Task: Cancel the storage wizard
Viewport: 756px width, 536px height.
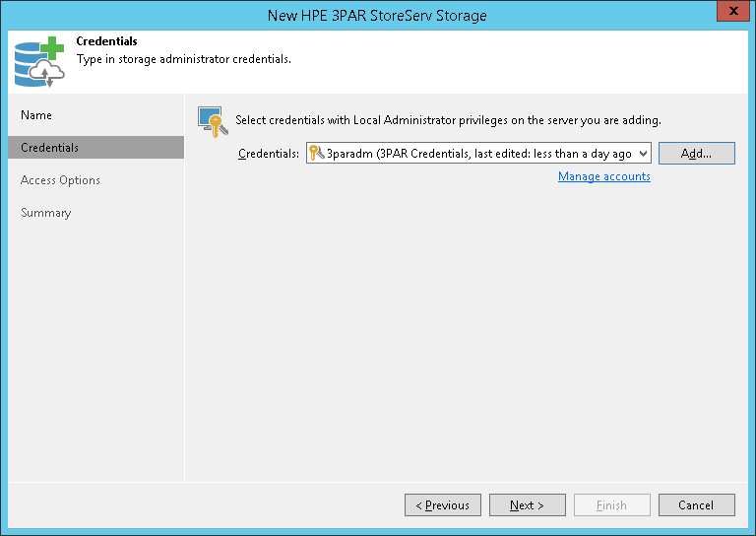Action: 697,505
